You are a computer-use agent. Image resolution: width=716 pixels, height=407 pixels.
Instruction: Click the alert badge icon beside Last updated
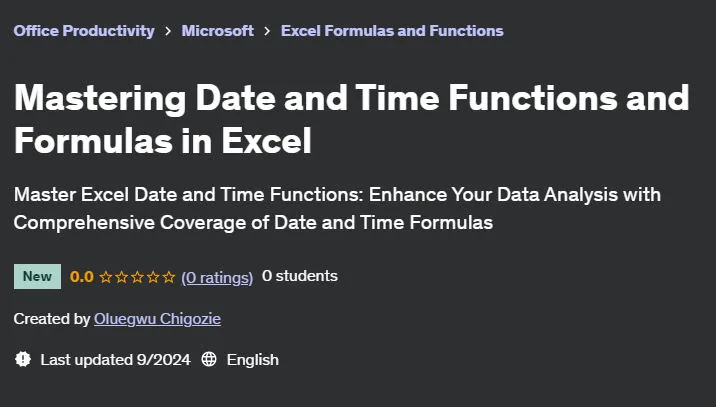click(x=23, y=359)
